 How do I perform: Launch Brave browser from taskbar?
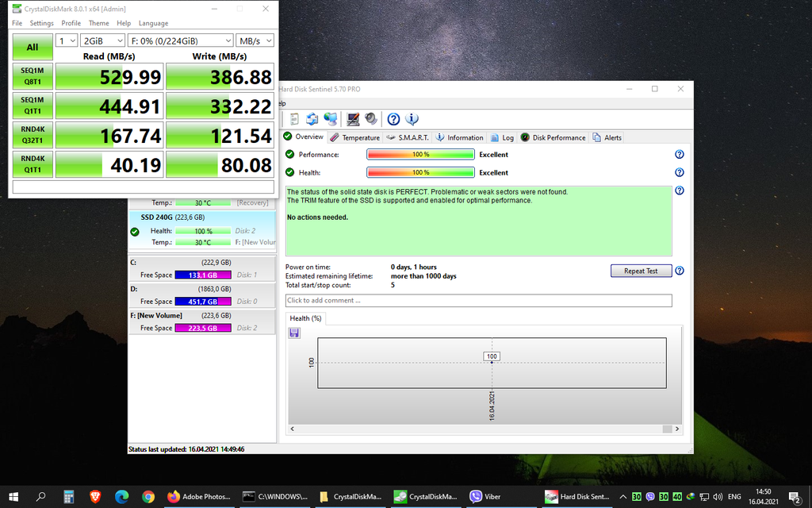(95, 497)
